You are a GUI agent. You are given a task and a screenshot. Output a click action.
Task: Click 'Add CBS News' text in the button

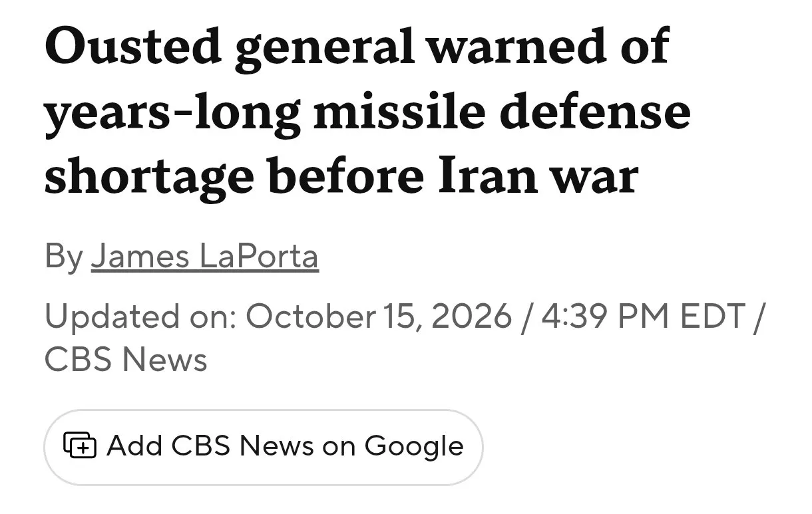(210, 446)
